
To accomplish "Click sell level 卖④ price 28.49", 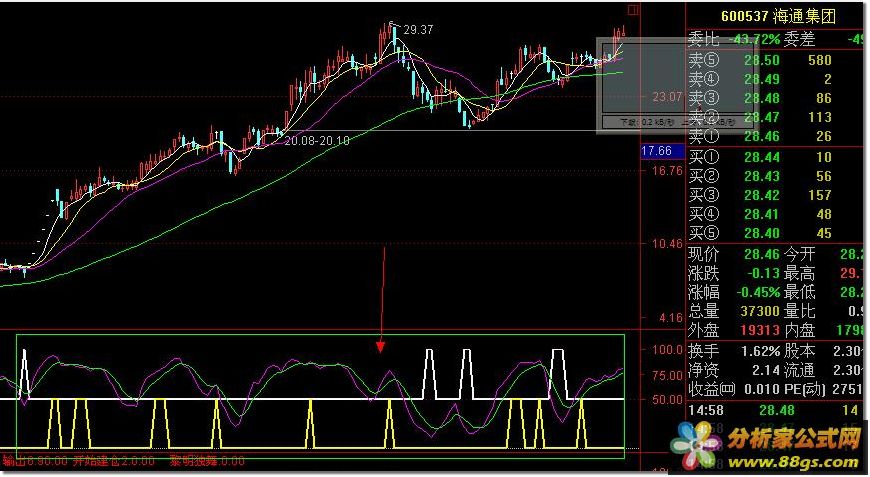I will tap(762, 79).
